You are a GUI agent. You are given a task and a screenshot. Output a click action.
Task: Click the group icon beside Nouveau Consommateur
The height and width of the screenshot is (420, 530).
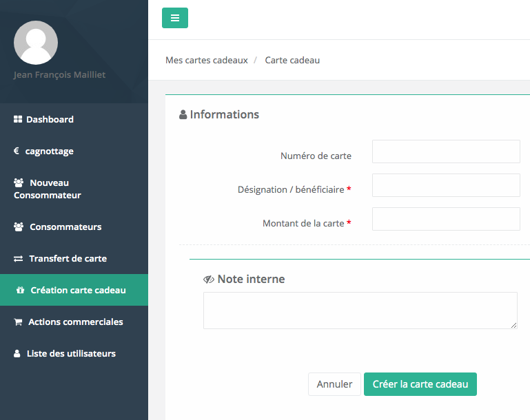tap(19, 182)
